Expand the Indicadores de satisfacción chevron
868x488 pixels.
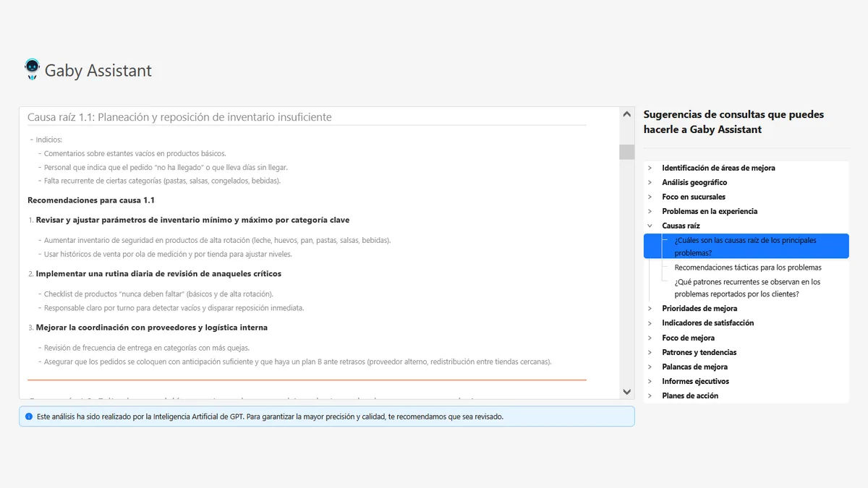tap(650, 323)
